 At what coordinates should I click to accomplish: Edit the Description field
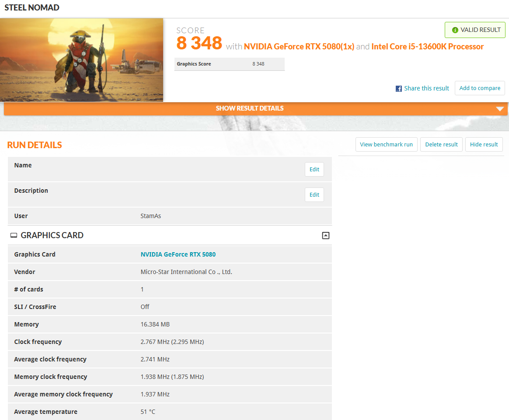tap(314, 195)
